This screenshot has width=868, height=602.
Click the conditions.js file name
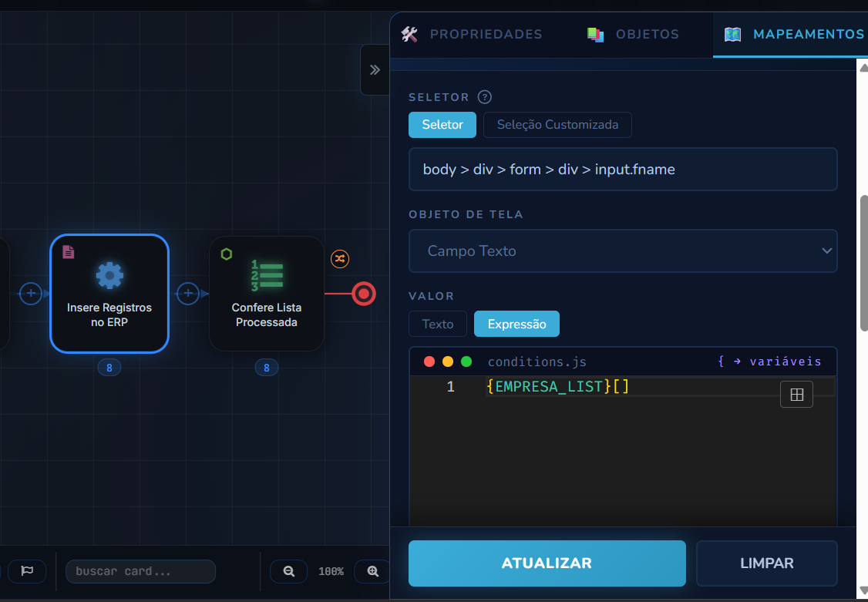[537, 362]
